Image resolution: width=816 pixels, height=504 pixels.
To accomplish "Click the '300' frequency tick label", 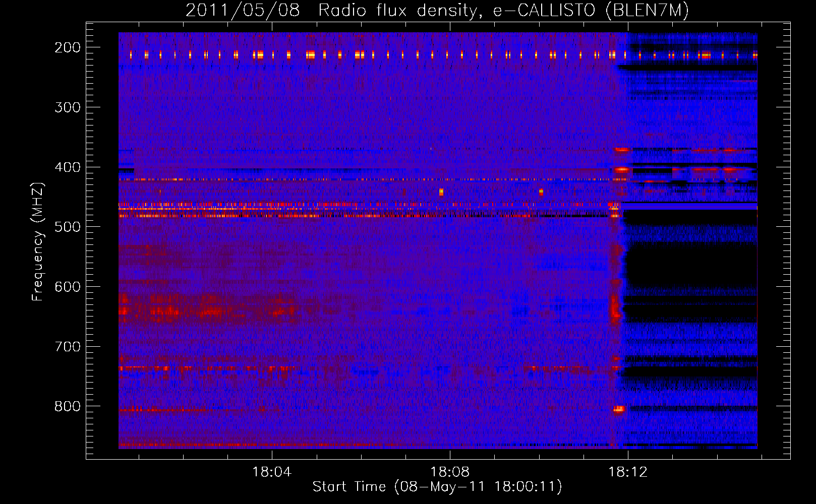I will [x=68, y=107].
